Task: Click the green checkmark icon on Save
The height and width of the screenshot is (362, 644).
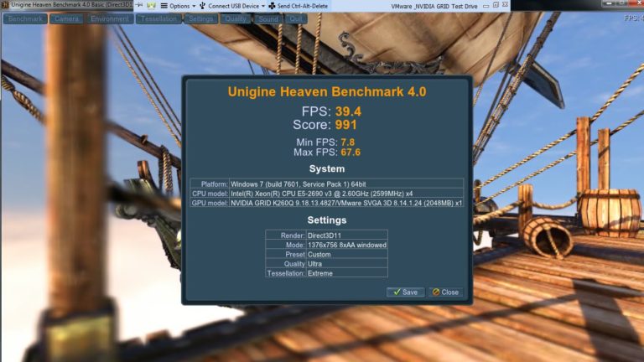Action: pos(397,292)
